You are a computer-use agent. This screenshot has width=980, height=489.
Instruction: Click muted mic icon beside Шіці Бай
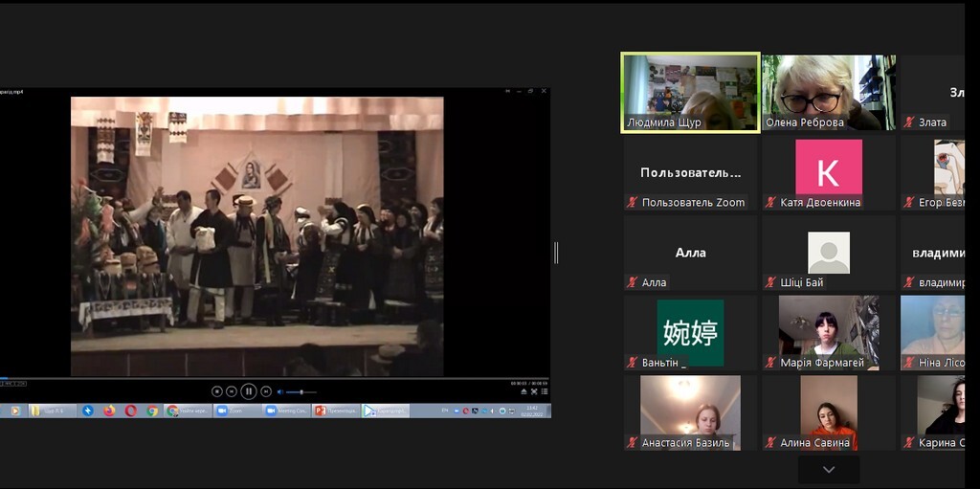[770, 282]
